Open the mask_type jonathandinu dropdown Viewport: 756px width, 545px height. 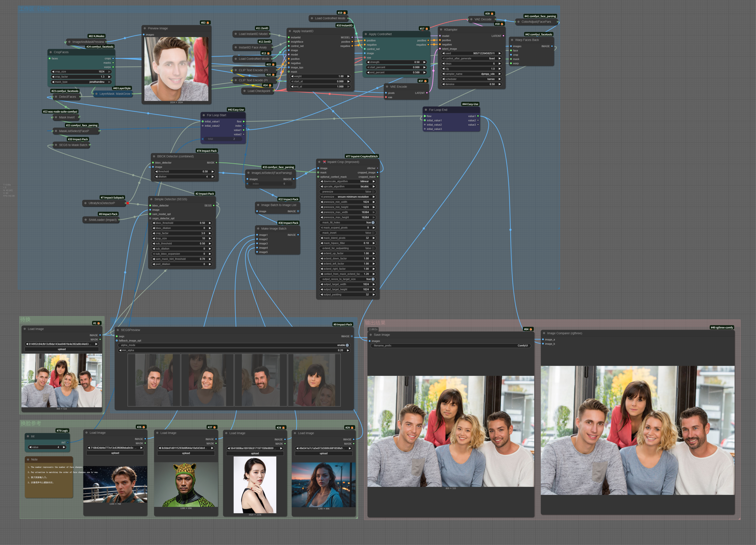81,82
